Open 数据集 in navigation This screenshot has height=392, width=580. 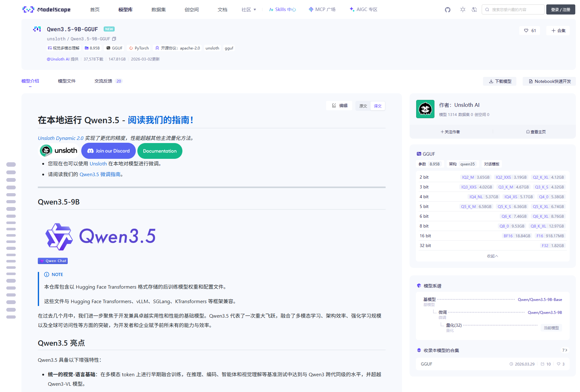click(x=158, y=10)
